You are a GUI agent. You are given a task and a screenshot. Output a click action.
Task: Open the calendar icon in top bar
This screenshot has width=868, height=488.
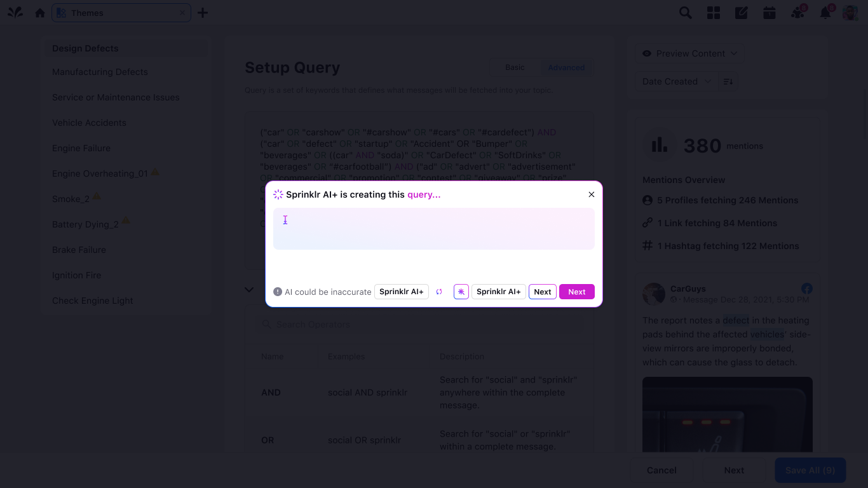769,12
